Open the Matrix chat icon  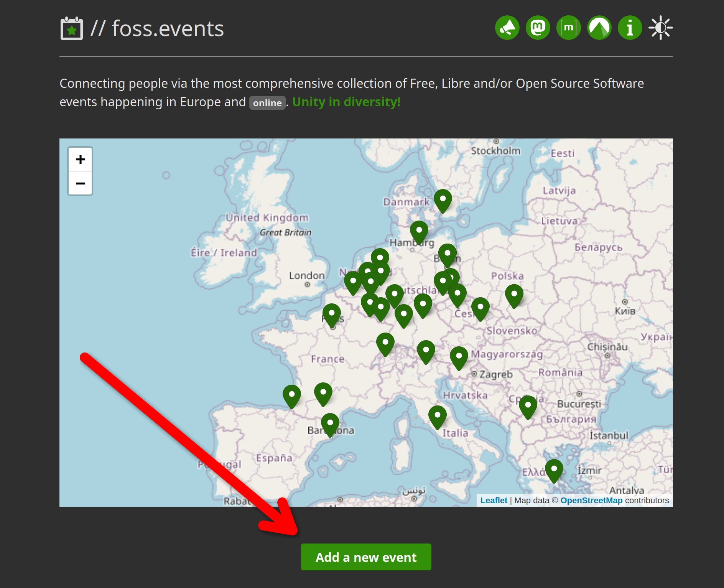tap(569, 28)
